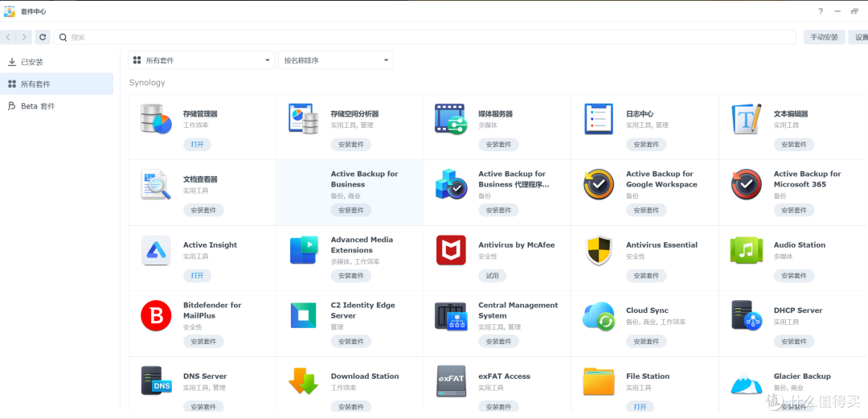Select 已安装 in the left sidebar
868x419 pixels.
pos(32,62)
